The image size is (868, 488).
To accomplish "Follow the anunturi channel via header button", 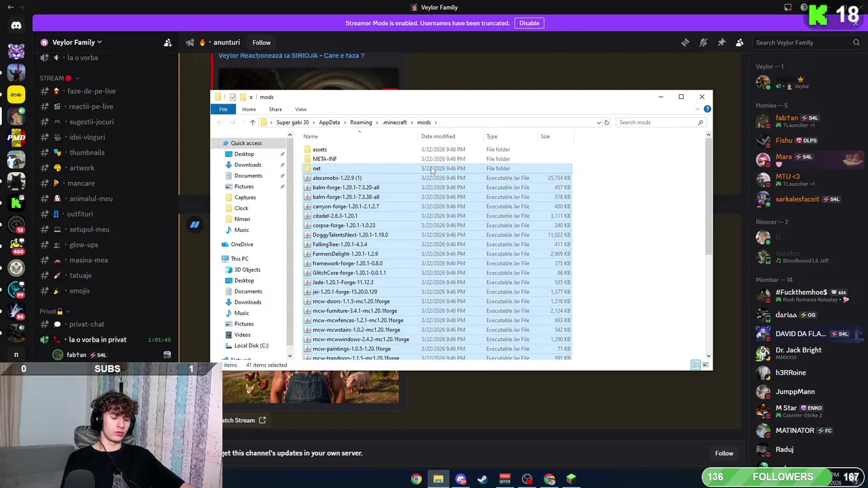I will coord(261,43).
